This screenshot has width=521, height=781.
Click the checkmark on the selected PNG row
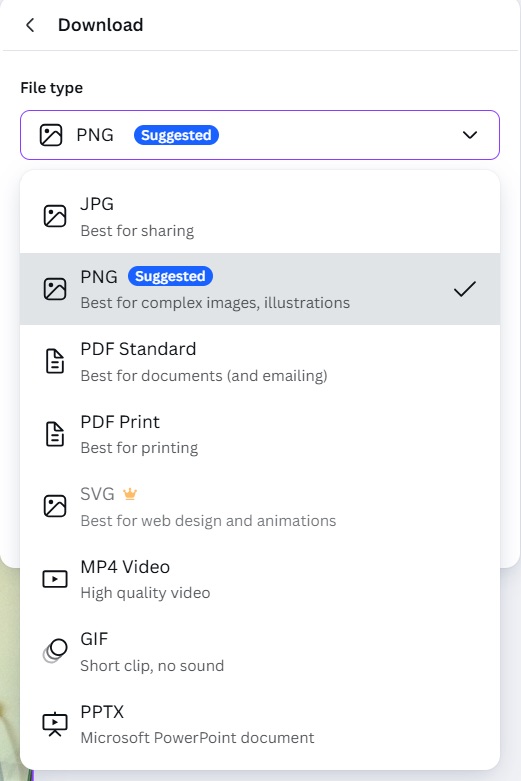click(465, 289)
